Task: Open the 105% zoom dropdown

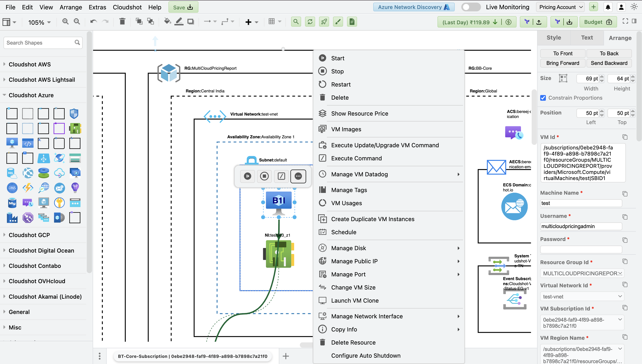Action: pyautogui.click(x=39, y=22)
